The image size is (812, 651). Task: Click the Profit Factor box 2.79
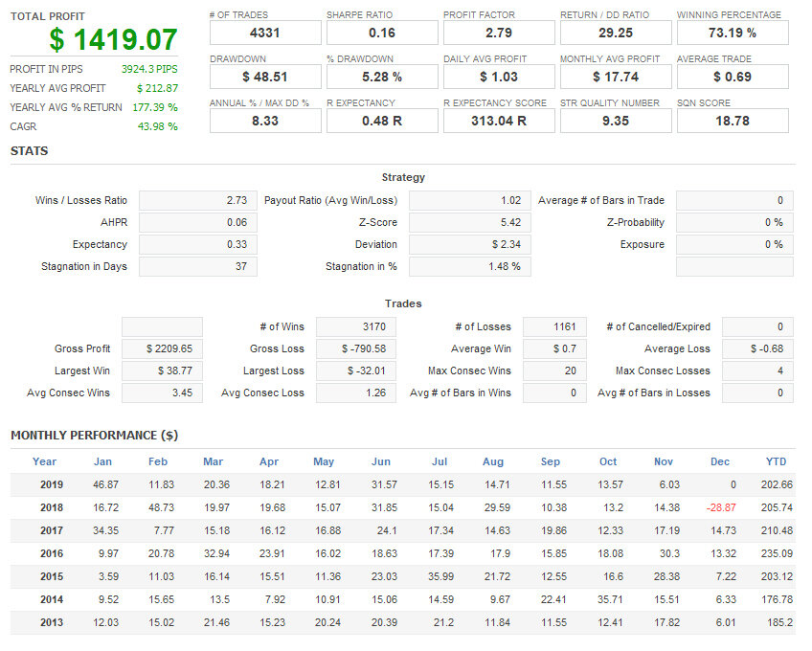tap(499, 33)
